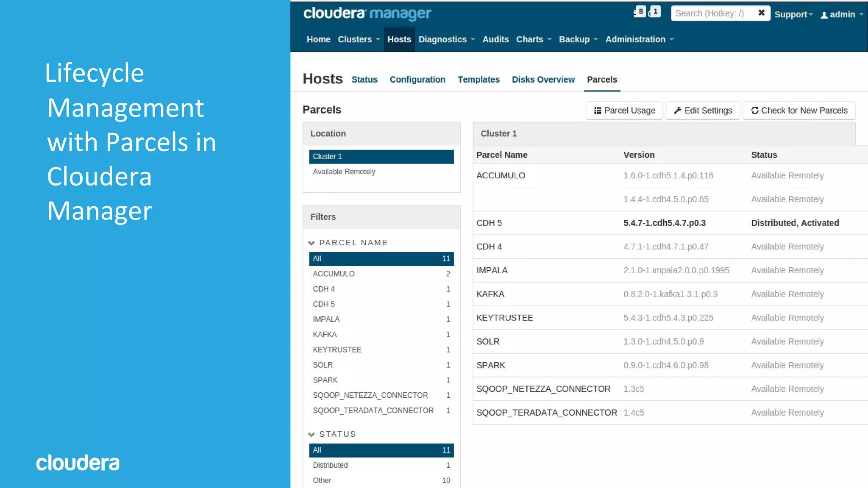Click the Cloudera Manager logo

tap(367, 14)
